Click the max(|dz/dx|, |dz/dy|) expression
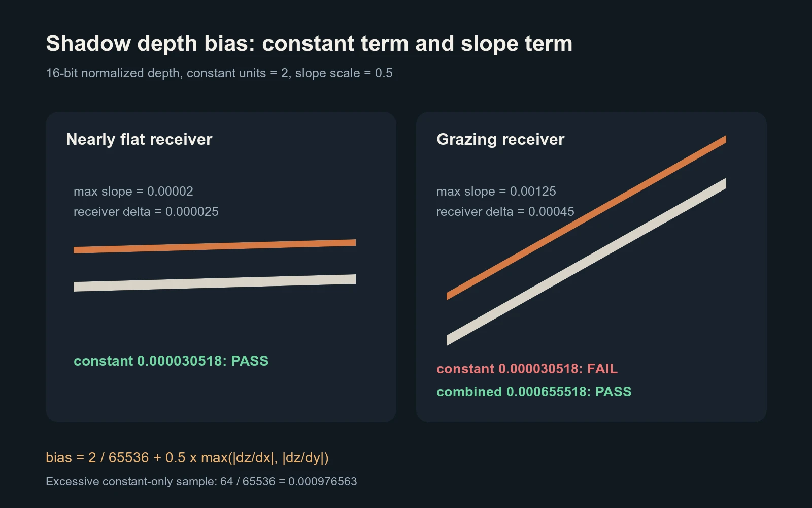Image resolution: width=812 pixels, height=508 pixels. (x=265, y=458)
